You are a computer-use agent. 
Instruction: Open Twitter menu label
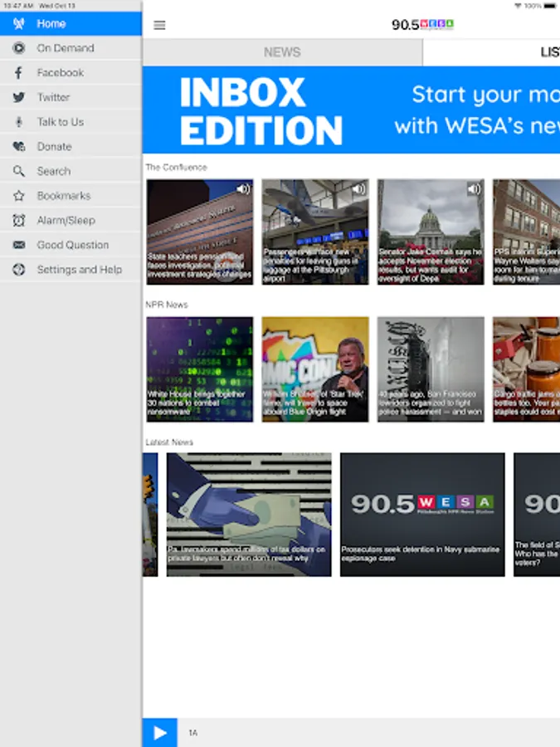tap(53, 97)
